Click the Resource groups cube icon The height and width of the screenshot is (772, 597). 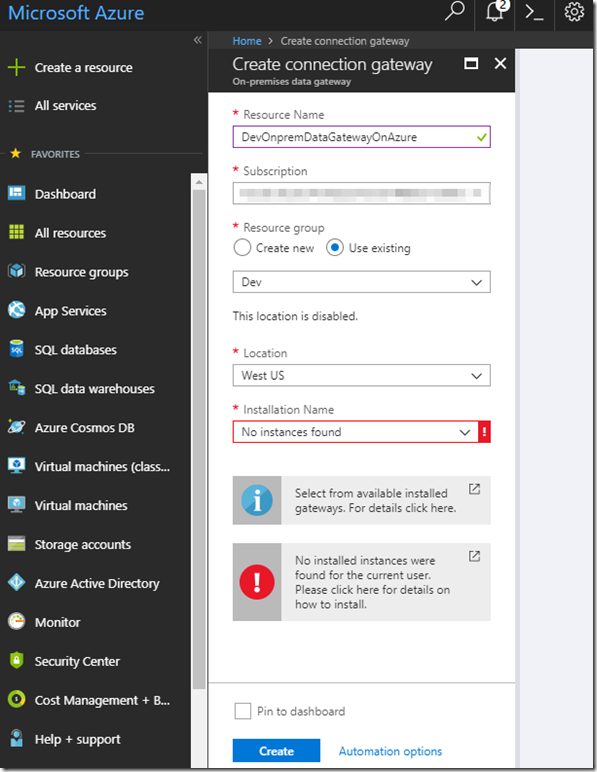point(16,271)
